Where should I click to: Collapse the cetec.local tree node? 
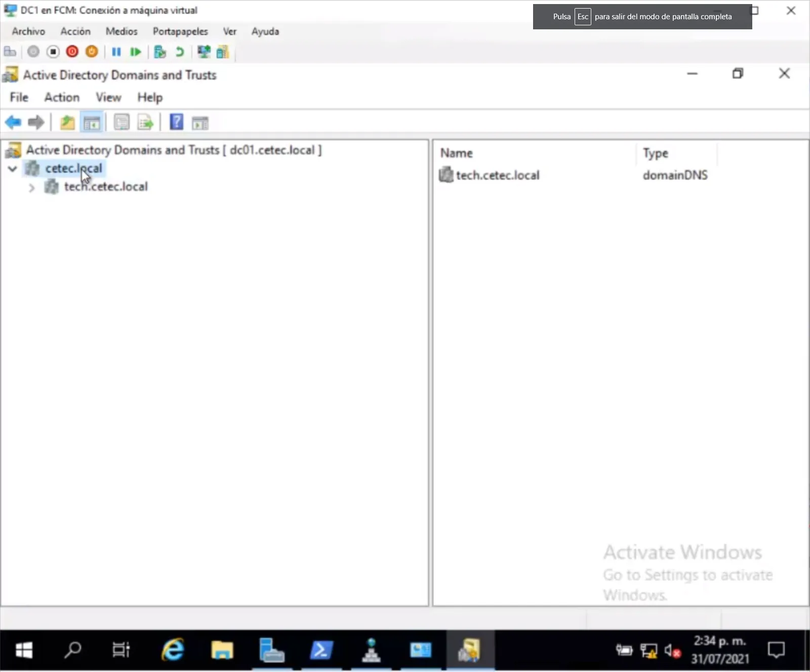click(13, 169)
